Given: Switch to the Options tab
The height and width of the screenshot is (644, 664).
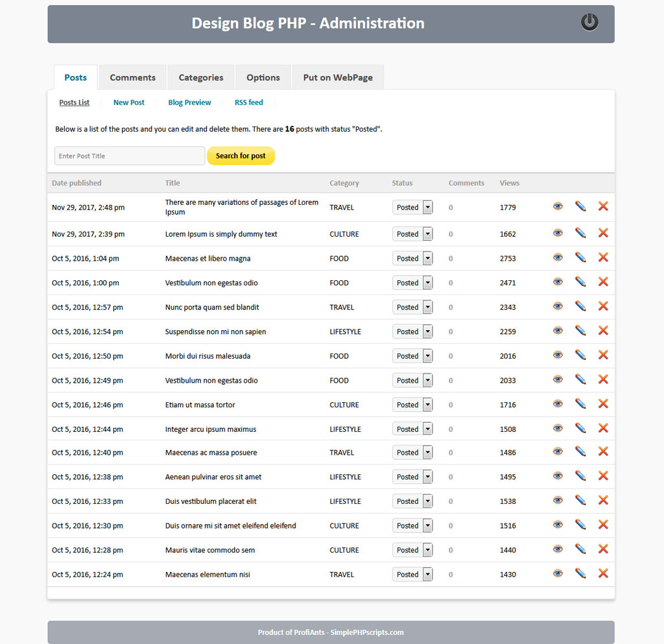Looking at the screenshot, I should [263, 77].
